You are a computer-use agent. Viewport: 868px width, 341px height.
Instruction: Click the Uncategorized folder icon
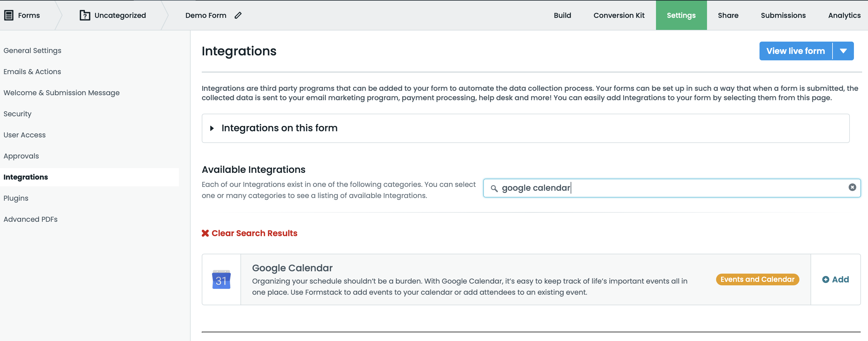pyautogui.click(x=84, y=16)
